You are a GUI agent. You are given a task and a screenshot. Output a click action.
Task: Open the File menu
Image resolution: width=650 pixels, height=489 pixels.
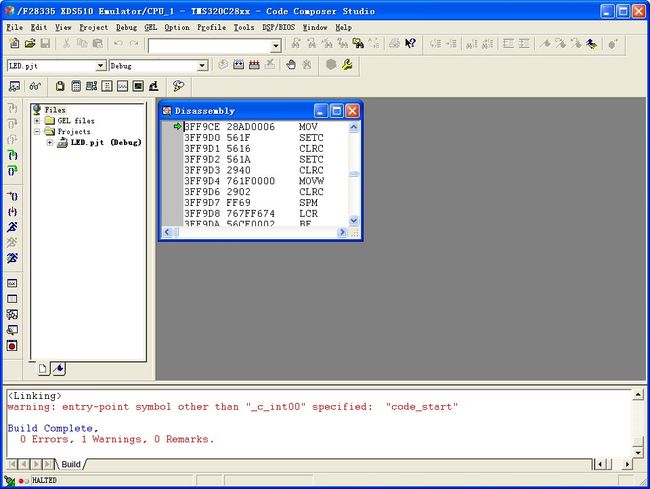pos(15,27)
